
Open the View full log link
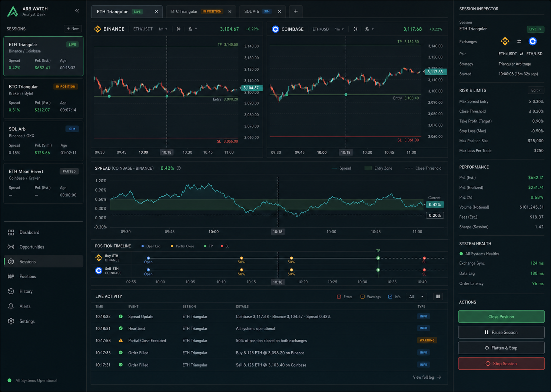427,377
